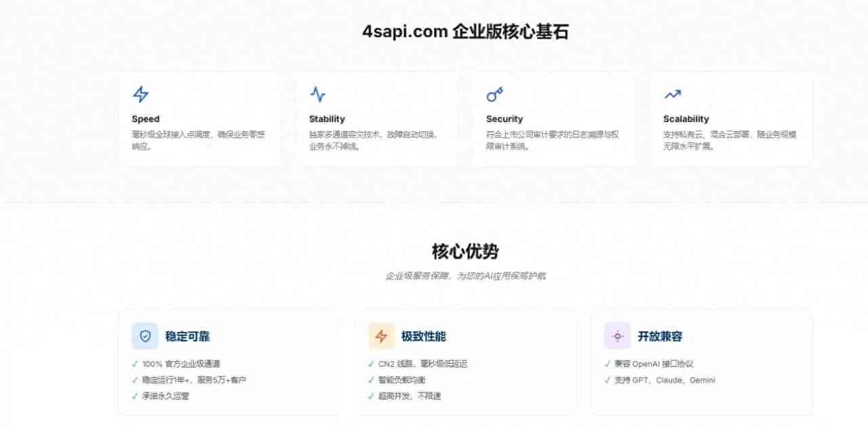Click the 企业级服务保障 subtitle text
This screenshot has height=427, width=868.
tap(465, 276)
